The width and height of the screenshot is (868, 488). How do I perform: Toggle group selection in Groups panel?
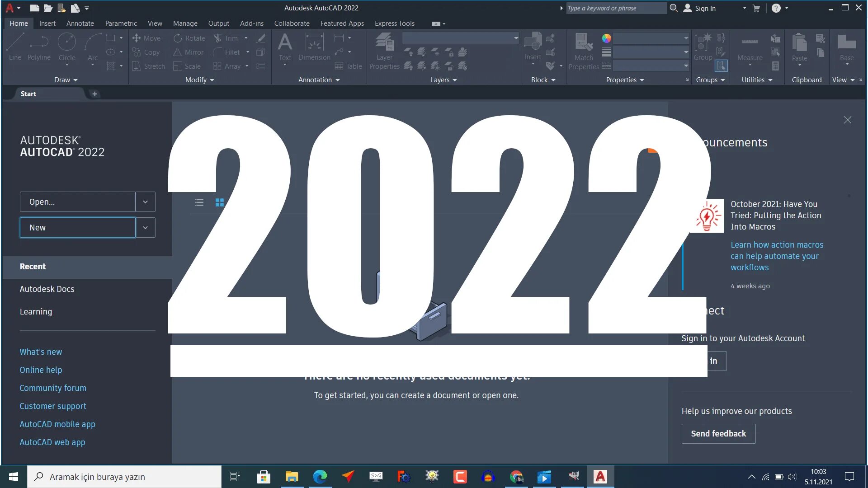(x=721, y=66)
